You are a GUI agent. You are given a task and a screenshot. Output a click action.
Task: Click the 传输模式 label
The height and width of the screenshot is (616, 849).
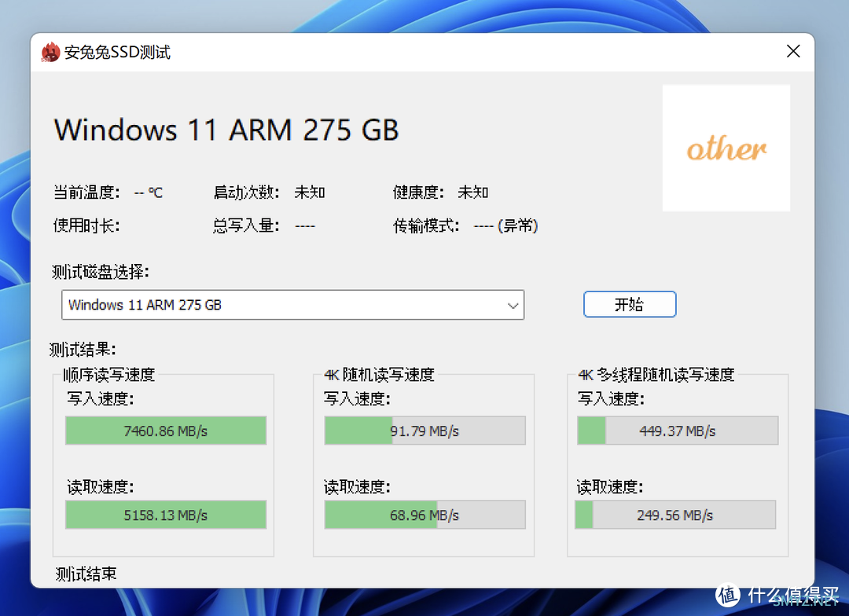click(427, 225)
